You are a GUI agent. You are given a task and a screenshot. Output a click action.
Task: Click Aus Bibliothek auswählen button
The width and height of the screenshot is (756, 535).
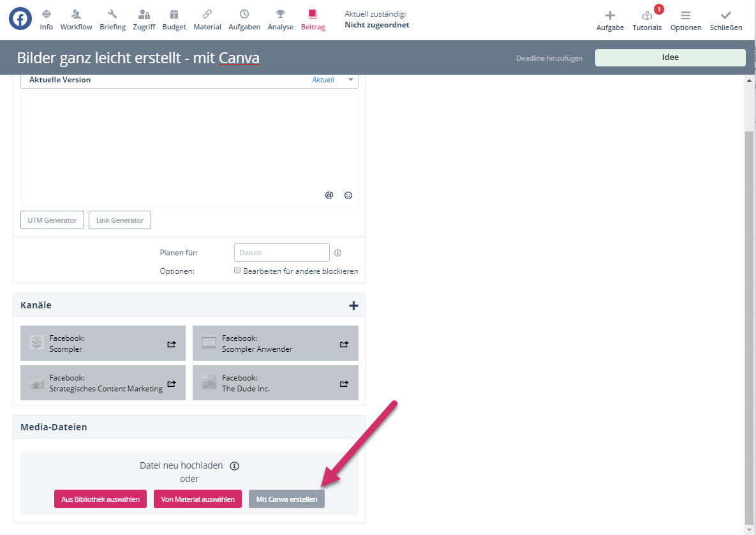[x=101, y=499]
